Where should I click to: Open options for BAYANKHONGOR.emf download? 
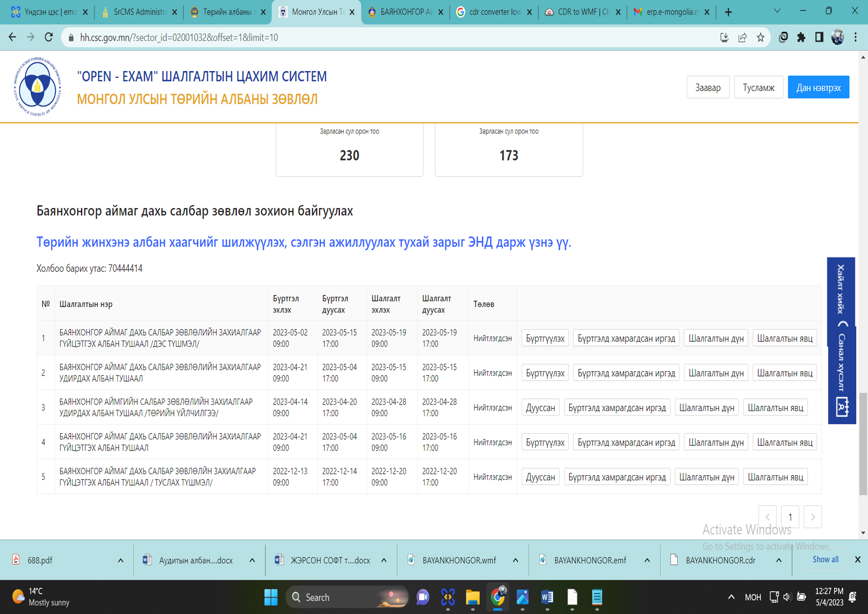pyautogui.click(x=647, y=560)
